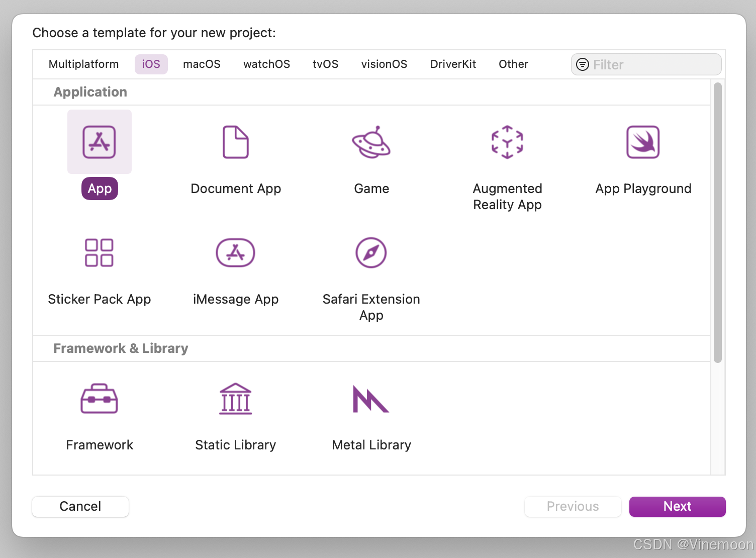Click the App Playground label

pos(643,189)
